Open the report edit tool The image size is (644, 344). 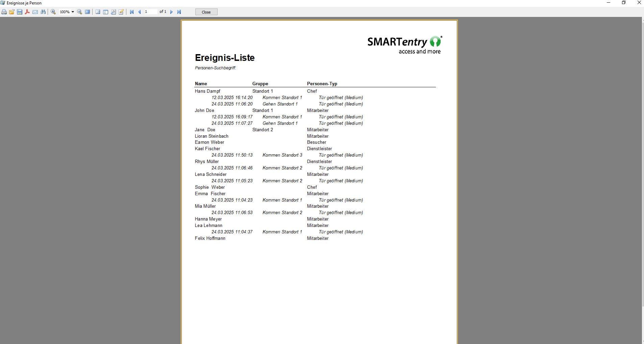pyautogui.click(x=121, y=12)
